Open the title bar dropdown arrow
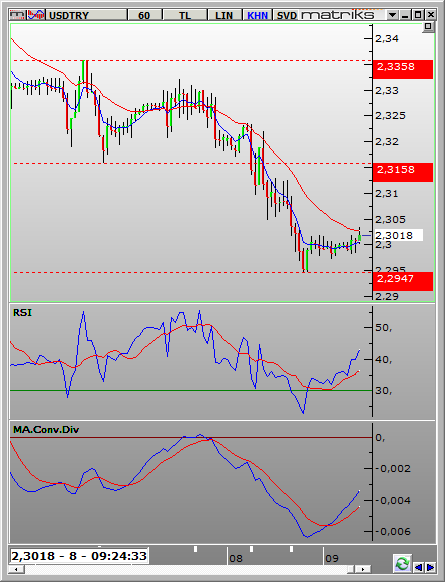The image size is (445, 582). (x=392, y=15)
